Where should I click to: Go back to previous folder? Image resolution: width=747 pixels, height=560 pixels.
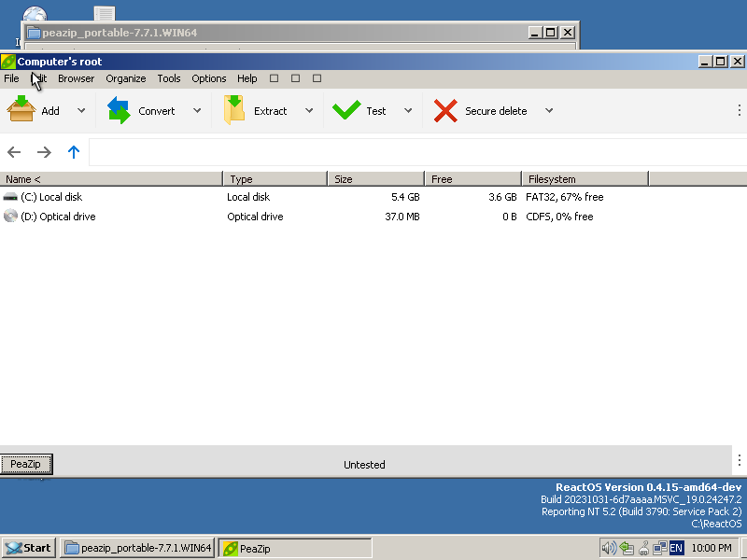(x=14, y=151)
